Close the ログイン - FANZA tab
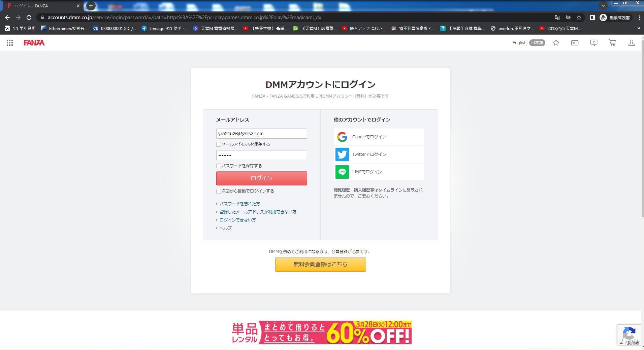 [78, 6]
